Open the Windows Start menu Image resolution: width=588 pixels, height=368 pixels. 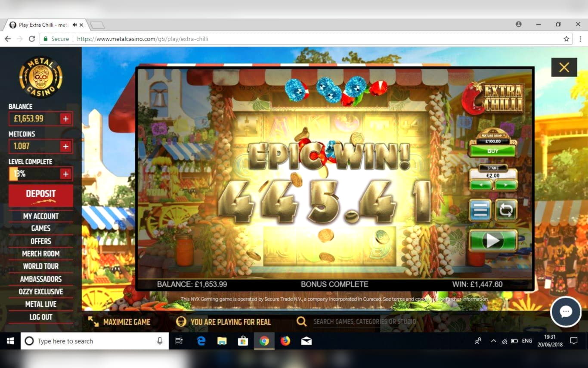tap(10, 341)
